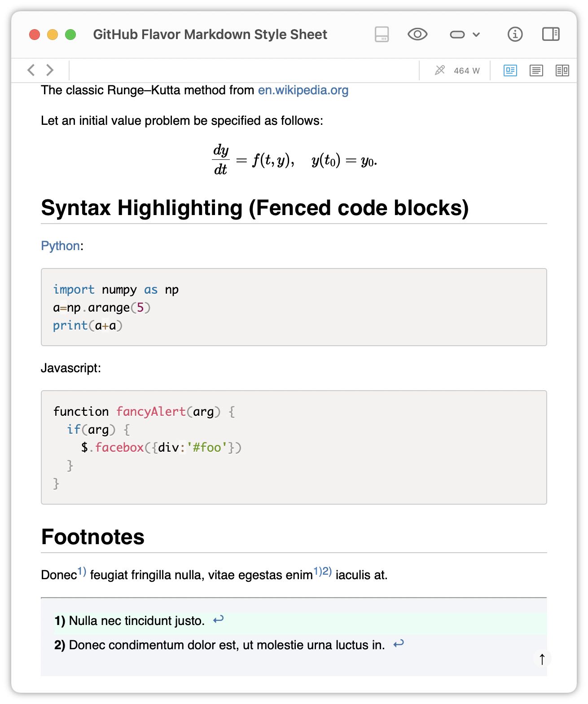Viewport: 588px width, 704px height.
Task: Click the dy/dt math equation
Action: 294,160
